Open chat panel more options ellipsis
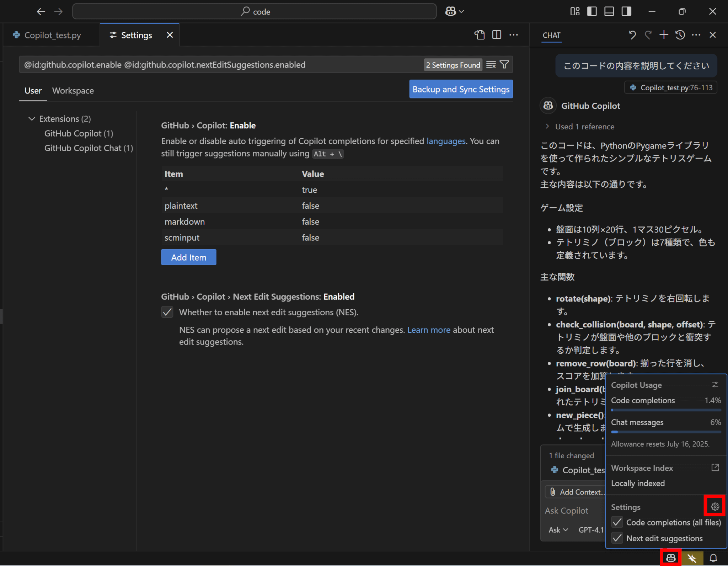 coord(696,35)
